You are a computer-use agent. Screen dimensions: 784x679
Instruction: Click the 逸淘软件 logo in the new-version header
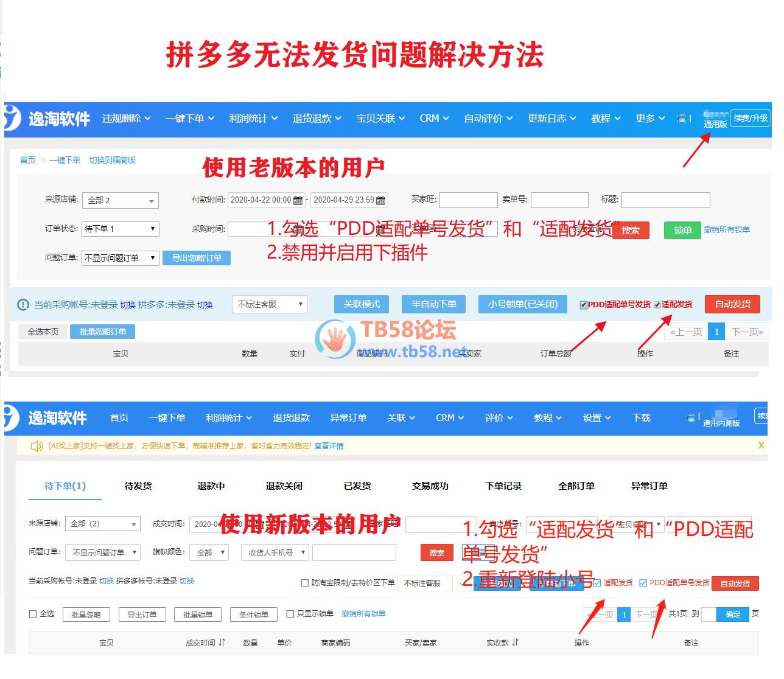coord(46,418)
